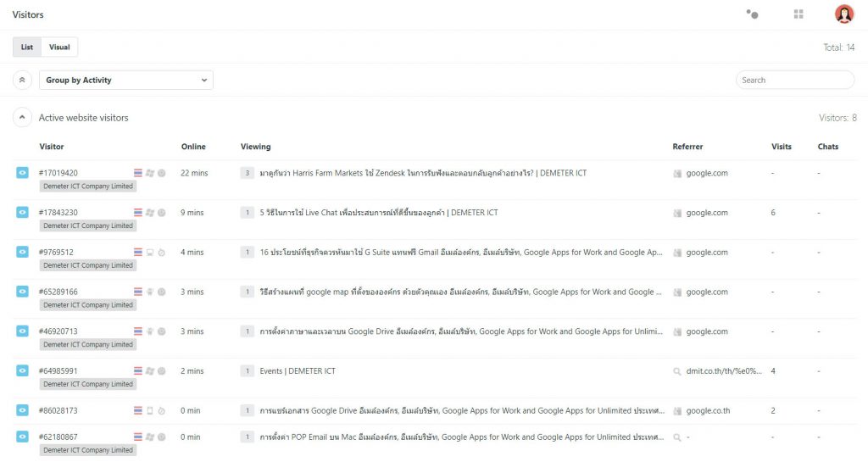
Task: Collapse the Active website visitors section
Action: [x=22, y=118]
